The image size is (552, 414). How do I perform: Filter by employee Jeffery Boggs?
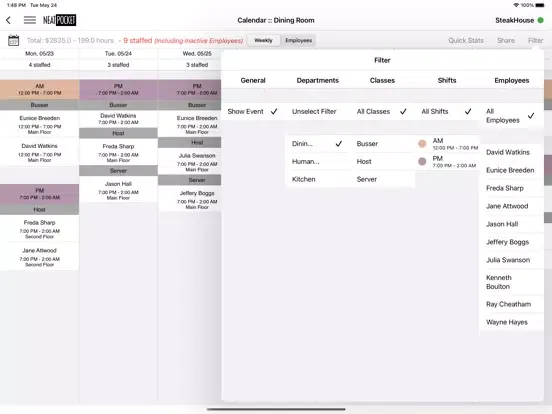click(x=512, y=242)
